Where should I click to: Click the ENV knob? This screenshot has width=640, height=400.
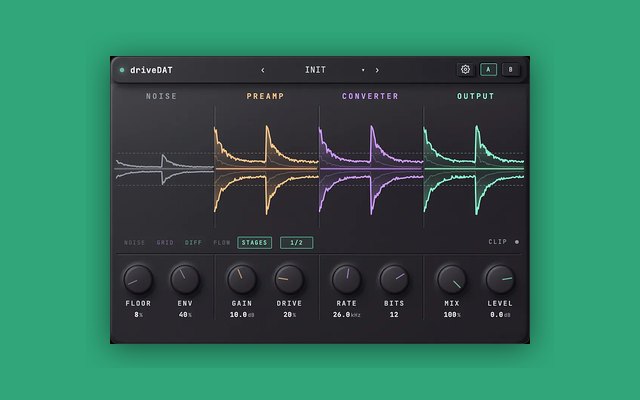pyautogui.click(x=185, y=280)
